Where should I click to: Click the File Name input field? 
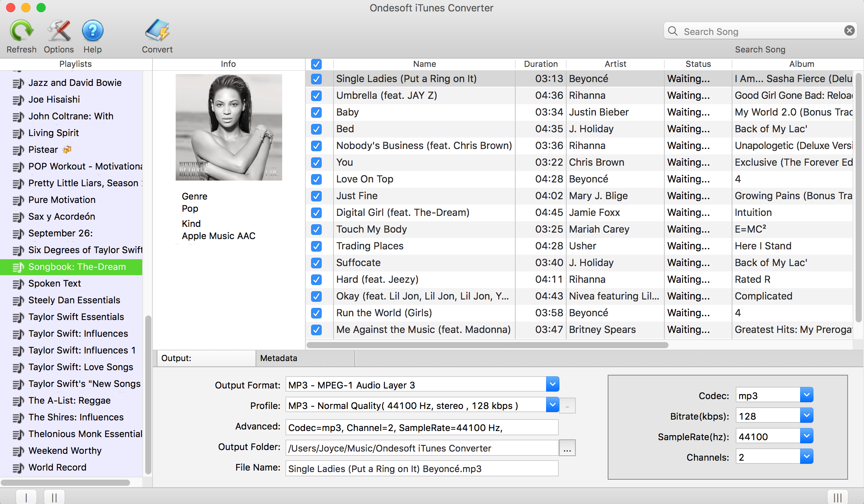pos(421,469)
